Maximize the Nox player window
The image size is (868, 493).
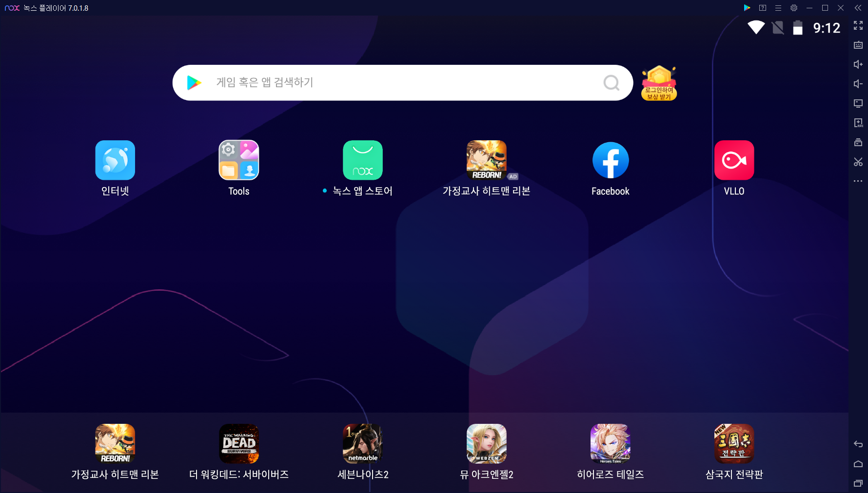tap(825, 8)
